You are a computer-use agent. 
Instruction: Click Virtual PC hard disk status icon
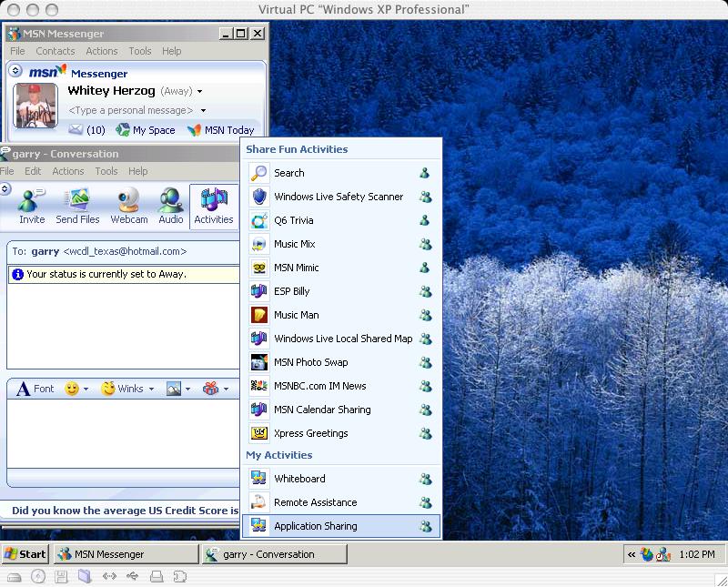pos(14,577)
